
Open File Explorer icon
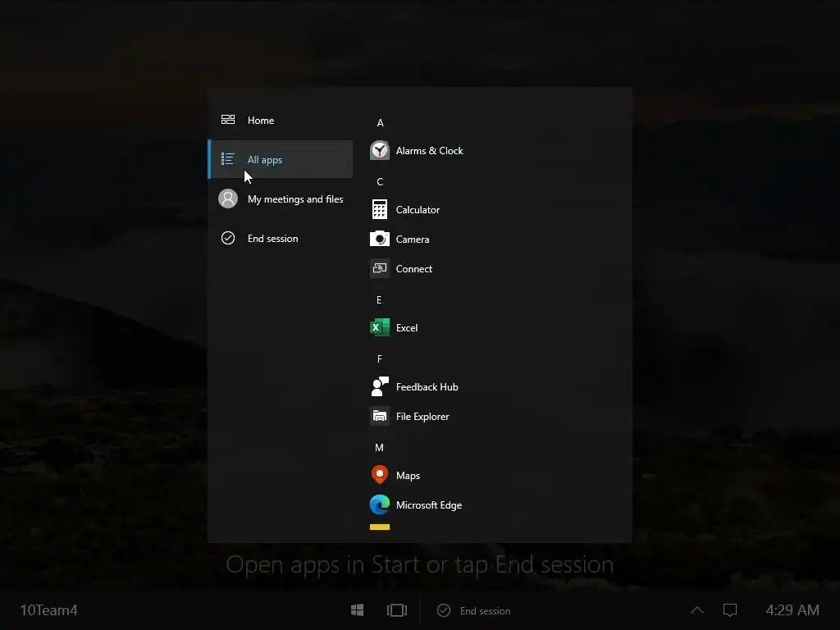(x=380, y=416)
